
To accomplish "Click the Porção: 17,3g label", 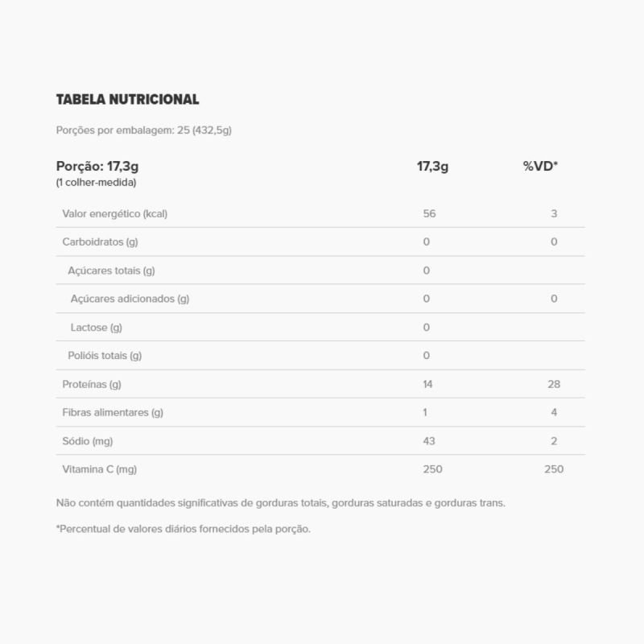I will coord(97,167).
